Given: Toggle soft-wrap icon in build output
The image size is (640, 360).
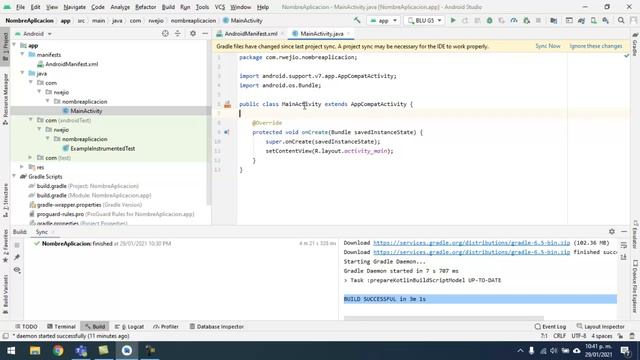Looking at the screenshot, I should click(x=623, y=245).
